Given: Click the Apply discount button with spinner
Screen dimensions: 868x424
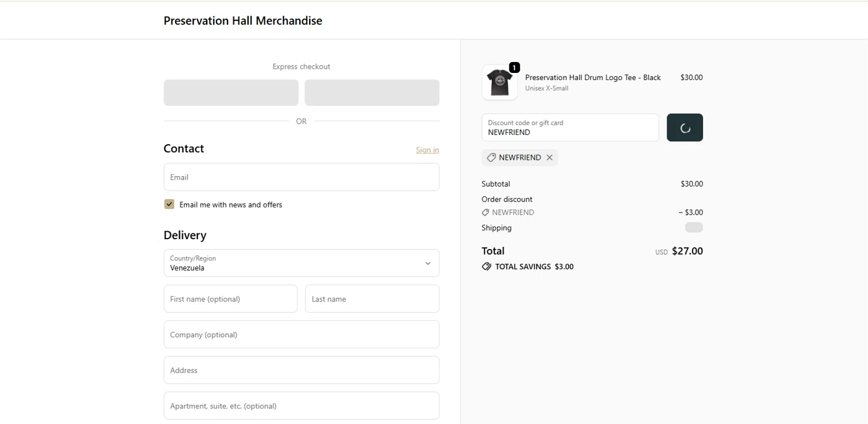Looking at the screenshot, I should pyautogui.click(x=685, y=127).
